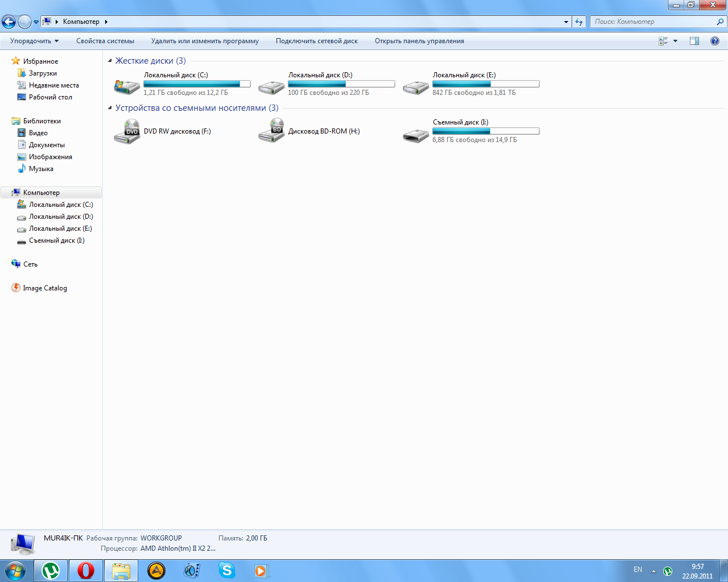Screen dimensions: 728x582
Task: Click the refresh button beside address bar
Action: coord(579,22)
